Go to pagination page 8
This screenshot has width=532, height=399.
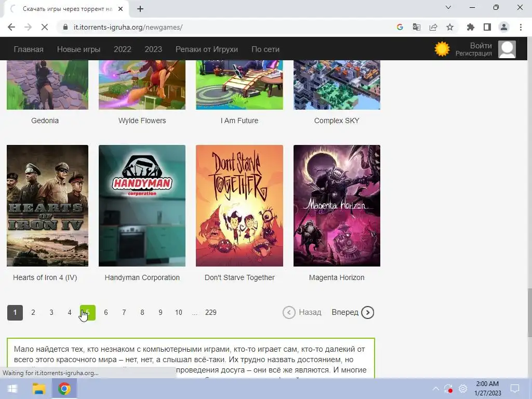[142, 312]
